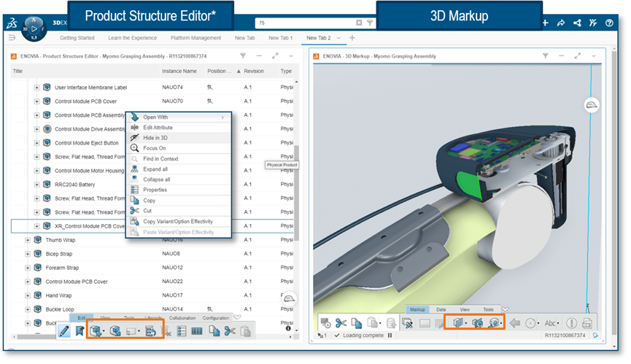Open the Configuration tab in Product Structure toolbar
This screenshot has width=631, height=364.
point(216,318)
